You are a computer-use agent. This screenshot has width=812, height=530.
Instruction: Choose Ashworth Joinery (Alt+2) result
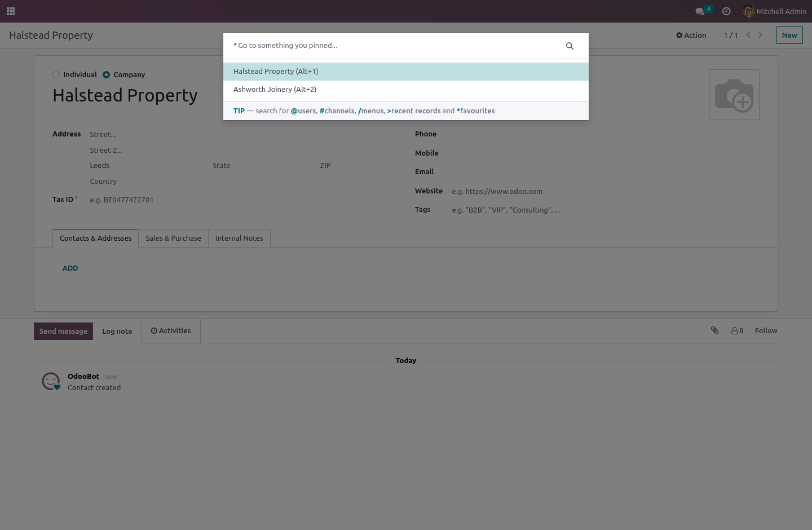click(406, 90)
